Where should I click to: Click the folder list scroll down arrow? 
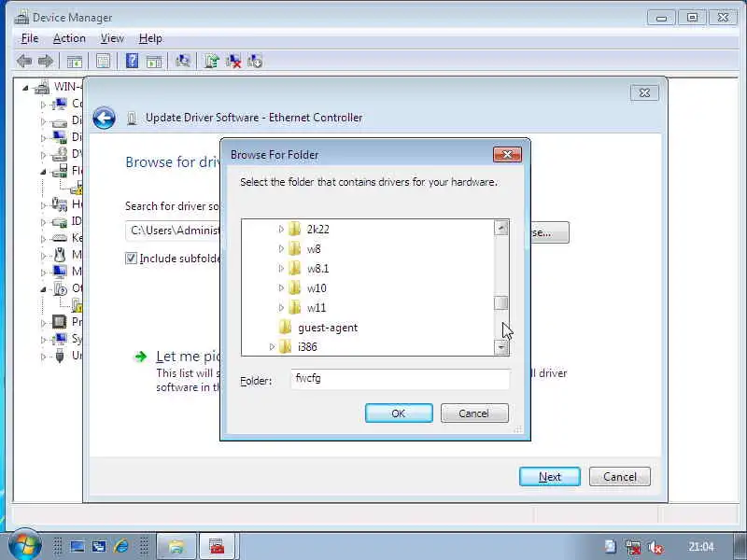pos(501,347)
